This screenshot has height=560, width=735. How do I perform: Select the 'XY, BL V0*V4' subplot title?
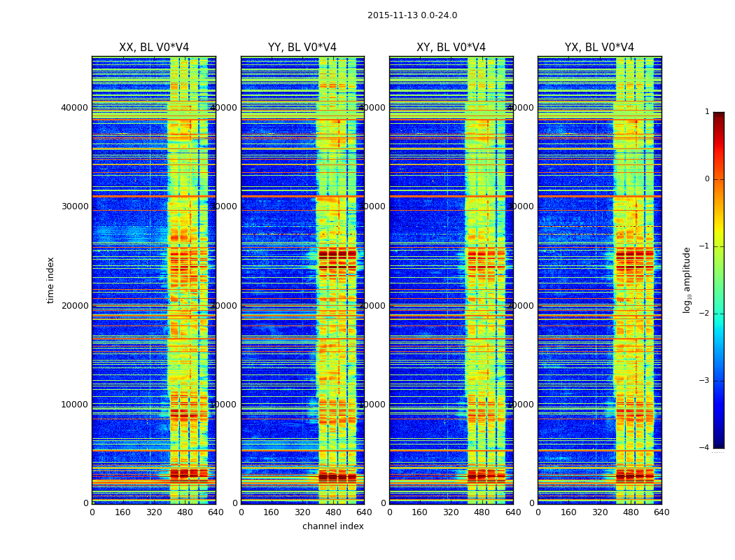(451, 48)
